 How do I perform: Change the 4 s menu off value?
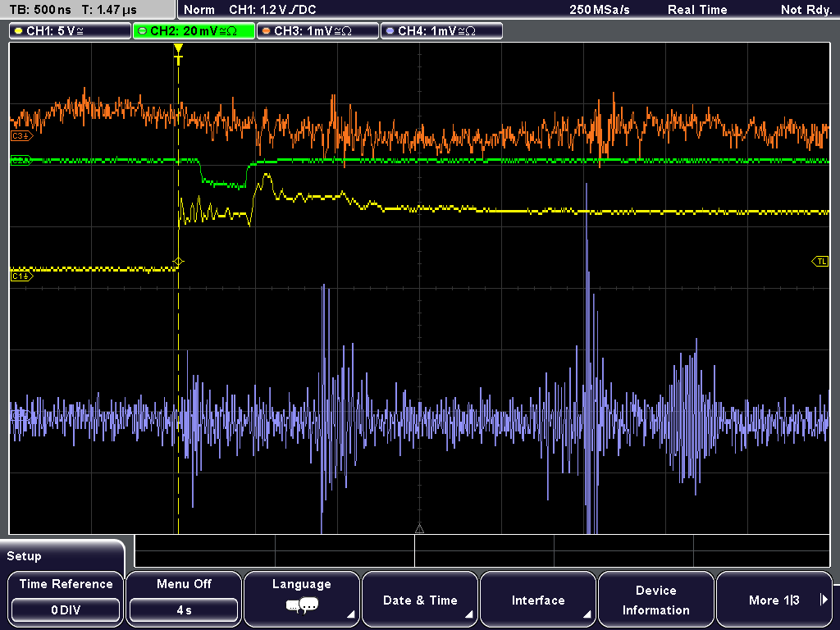pos(184,610)
